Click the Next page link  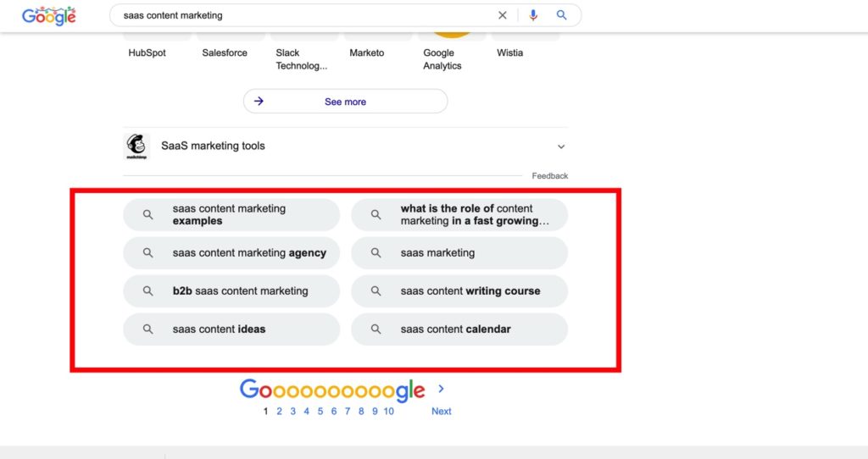441,411
